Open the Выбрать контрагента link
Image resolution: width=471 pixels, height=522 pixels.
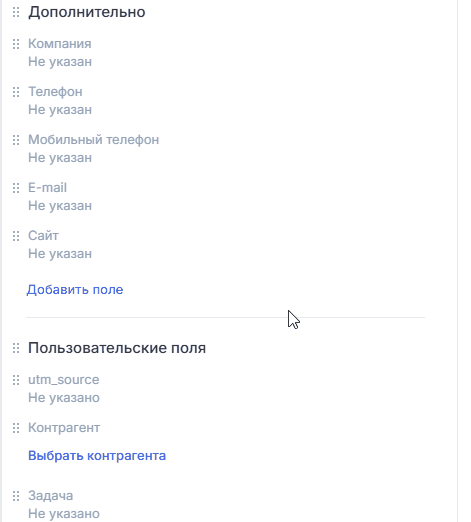[97, 455]
